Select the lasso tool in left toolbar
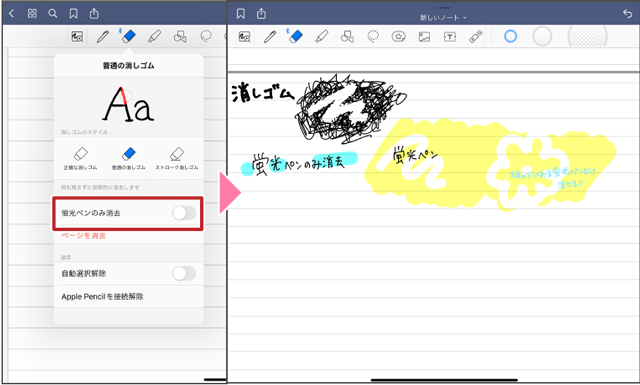This screenshot has width=640, height=385. pos(206,37)
